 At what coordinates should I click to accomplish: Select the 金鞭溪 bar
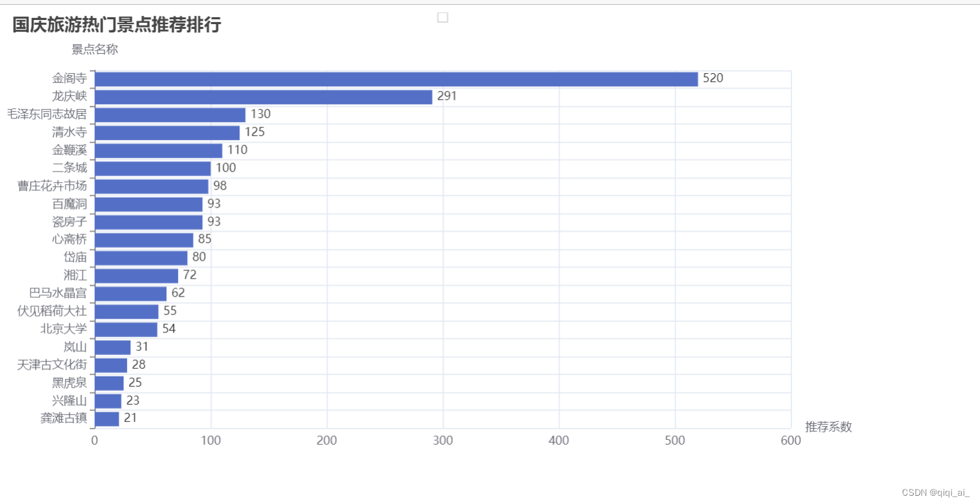(158, 150)
